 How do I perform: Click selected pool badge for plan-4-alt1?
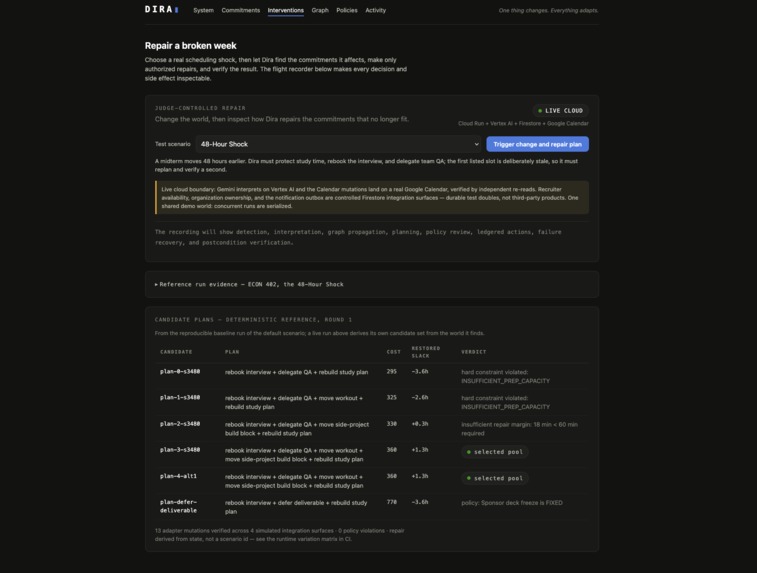pyautogui.click(x=494, y=478)
